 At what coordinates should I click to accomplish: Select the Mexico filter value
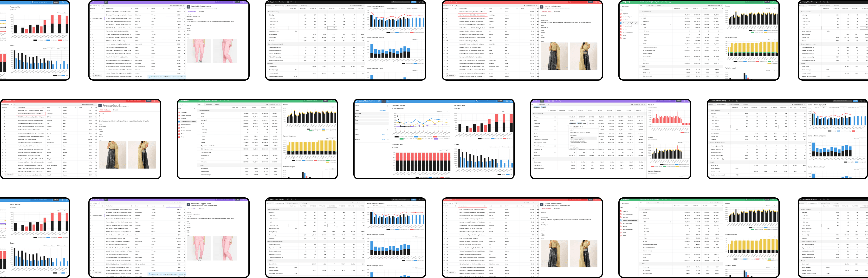372,117
